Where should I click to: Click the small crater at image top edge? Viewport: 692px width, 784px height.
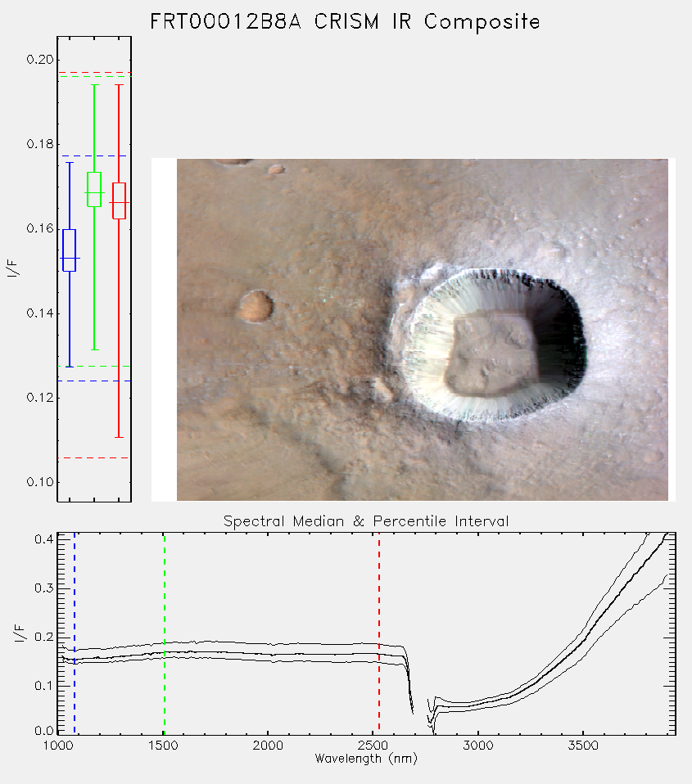click(231, 162)
